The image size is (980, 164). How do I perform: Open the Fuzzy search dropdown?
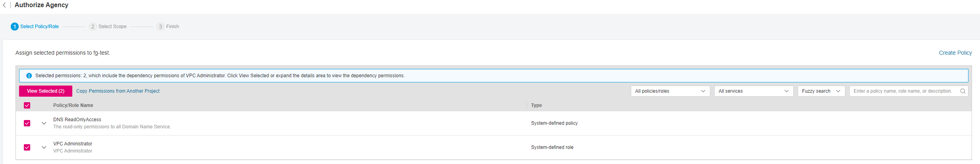pos(821,91)
